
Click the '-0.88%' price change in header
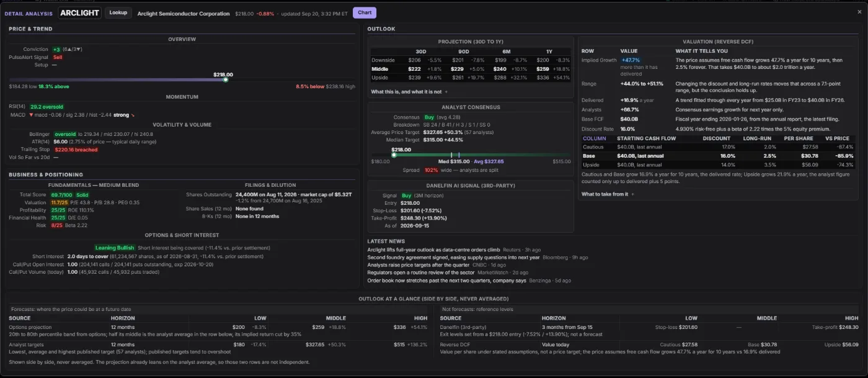tap(265, 13)
